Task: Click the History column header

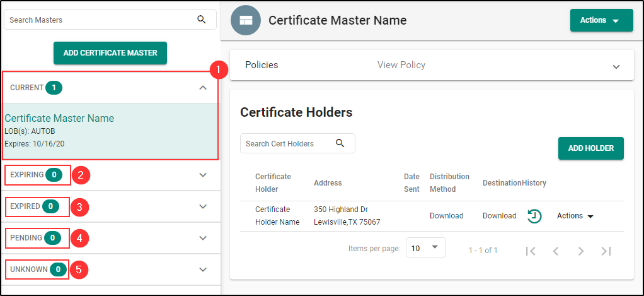Action: [534, 183]
